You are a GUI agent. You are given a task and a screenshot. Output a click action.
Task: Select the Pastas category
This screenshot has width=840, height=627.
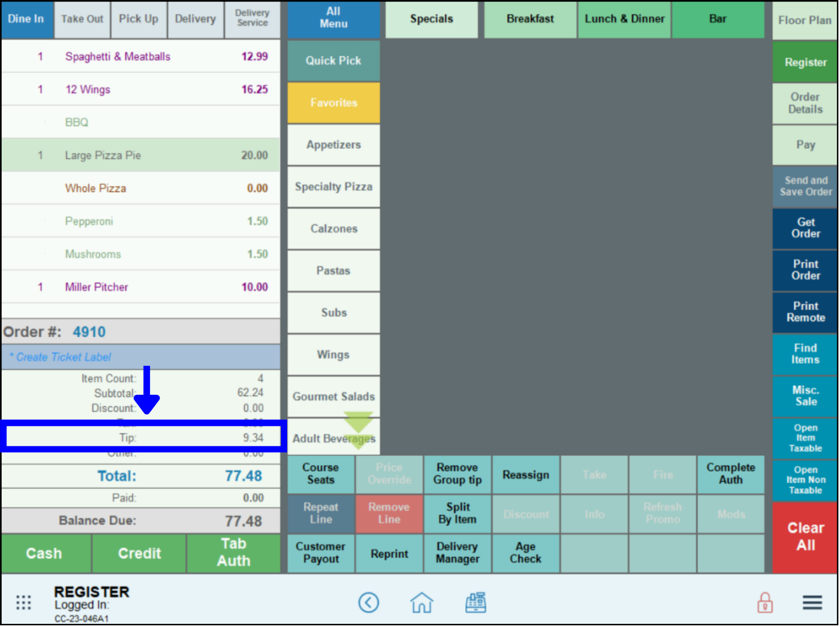[x=333, y=271]
